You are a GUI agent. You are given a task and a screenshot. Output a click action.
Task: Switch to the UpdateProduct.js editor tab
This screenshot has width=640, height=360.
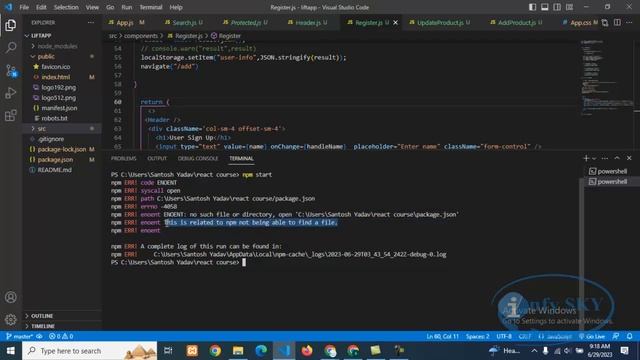pyautogui.click(x=443, y=22)
